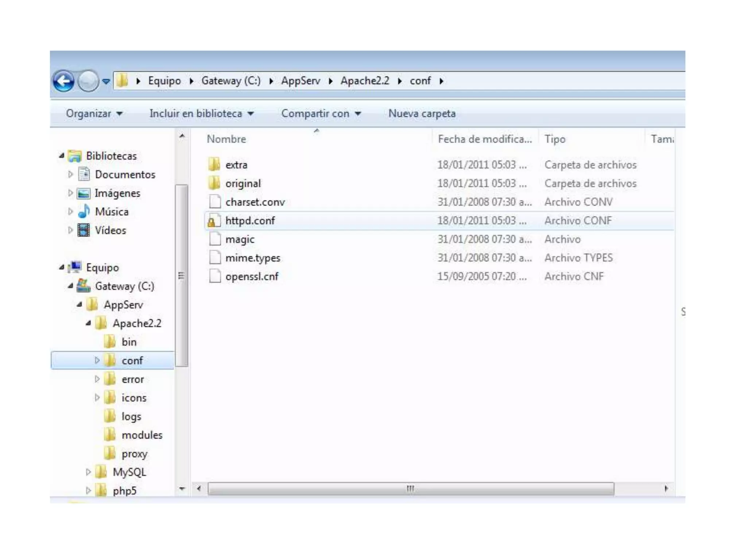Viewport: 747px width, 560px height.
Task: Click the Nueva carpeta button
Action: pyautogui.click(x=422, y=113)
